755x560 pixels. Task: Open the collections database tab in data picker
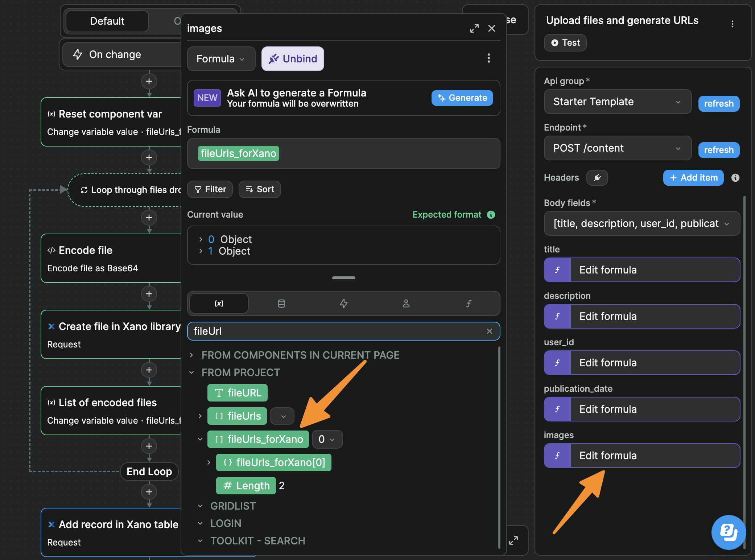click(281, 304)
